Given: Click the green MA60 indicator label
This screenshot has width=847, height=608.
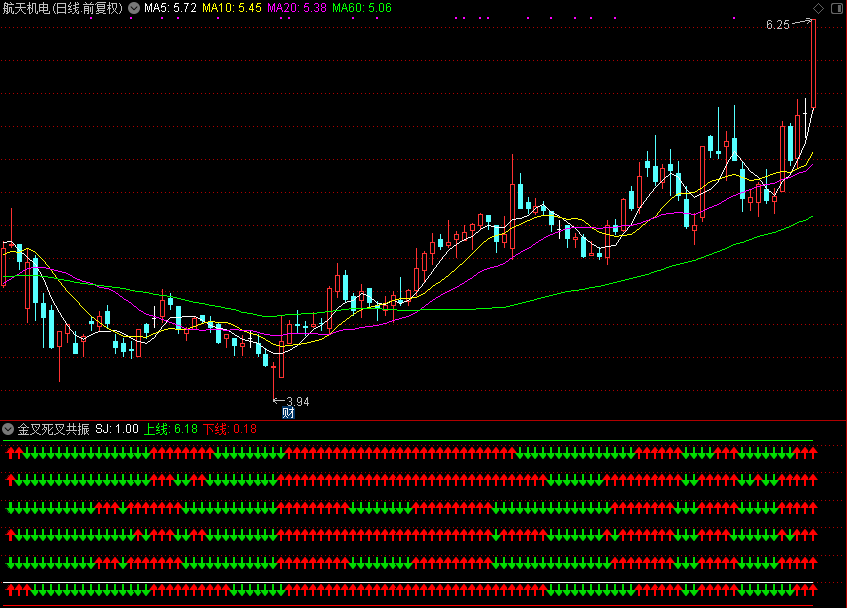Looking at the screenshot, I should click(x=362, y=8).
